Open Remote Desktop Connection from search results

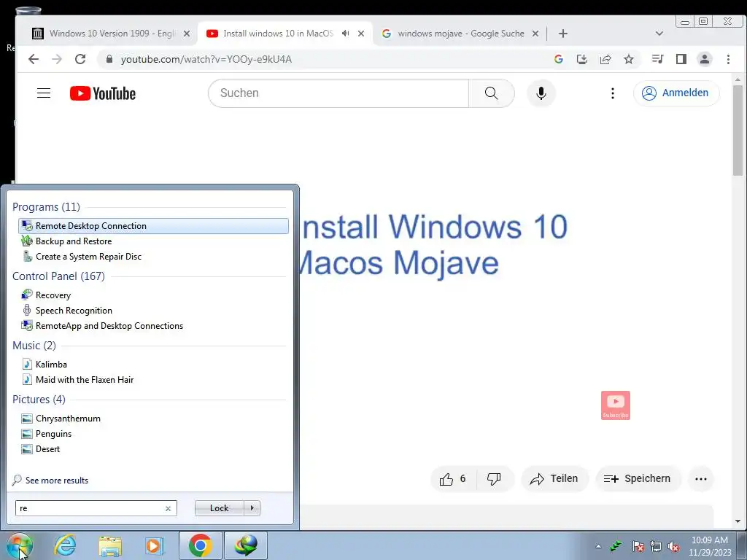click(153, 226)
